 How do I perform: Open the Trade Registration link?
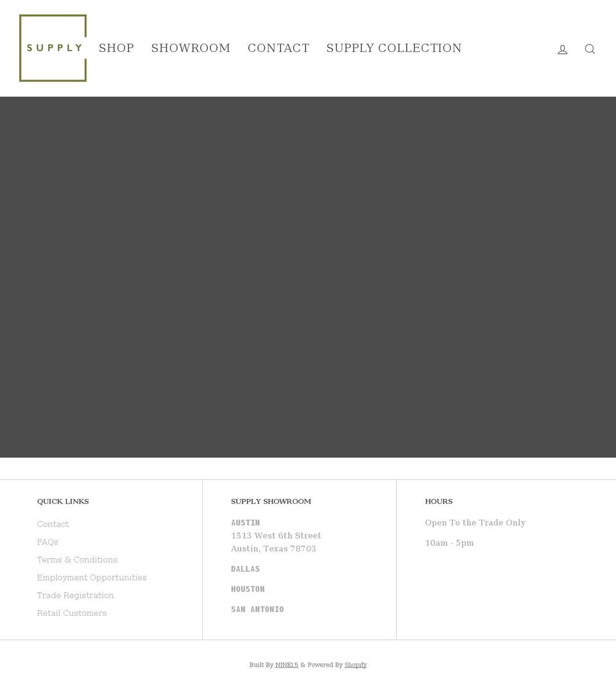(75, 595)
